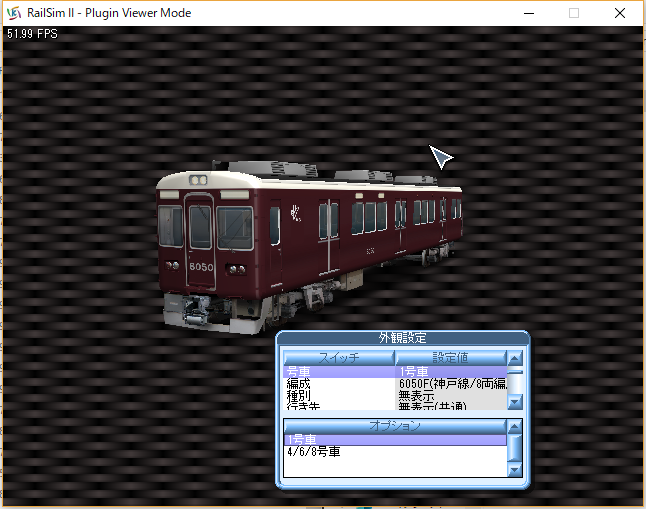Click the RailSim II app icon in title bar
The width and height of the screenshot is (646, 509).
point(14,13)
